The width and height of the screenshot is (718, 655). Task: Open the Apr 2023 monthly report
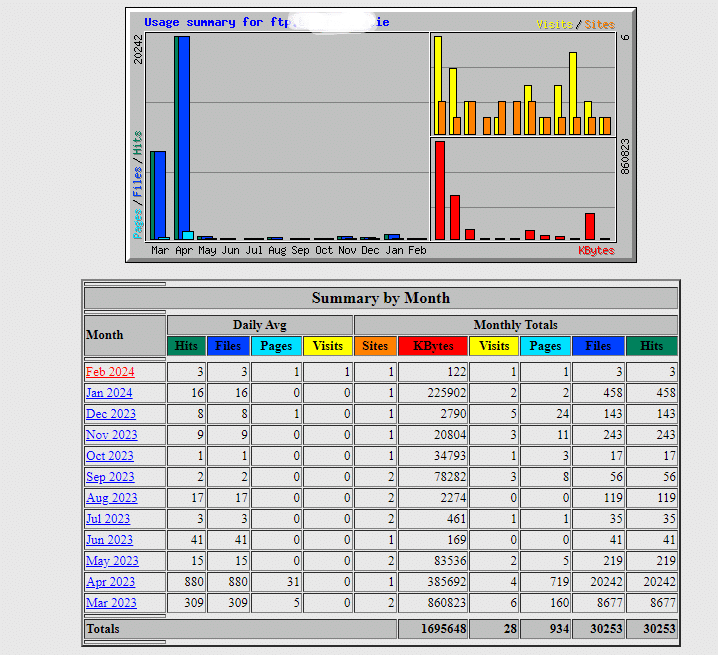(x=111, y=582)
